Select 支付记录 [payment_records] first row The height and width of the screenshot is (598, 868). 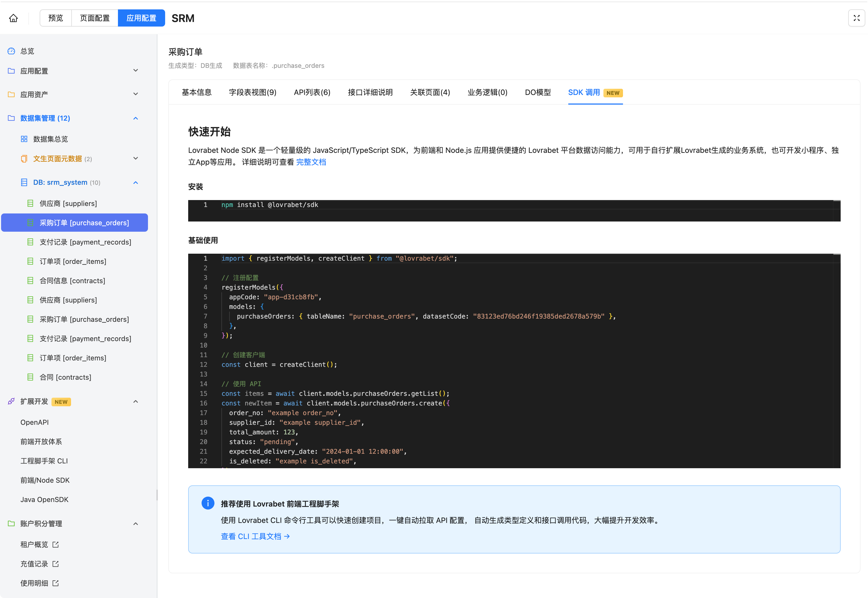click(x=75, y=242)
